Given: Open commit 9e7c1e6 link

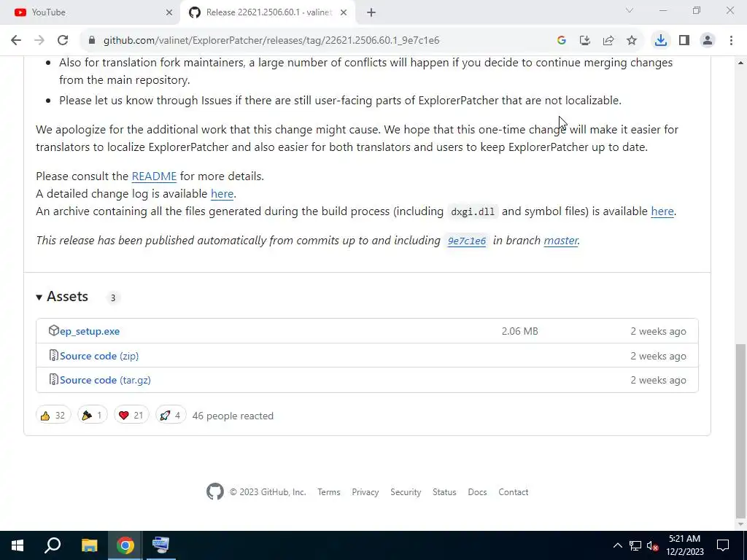Looking at the screenshot, I should (x=467, y=241).
